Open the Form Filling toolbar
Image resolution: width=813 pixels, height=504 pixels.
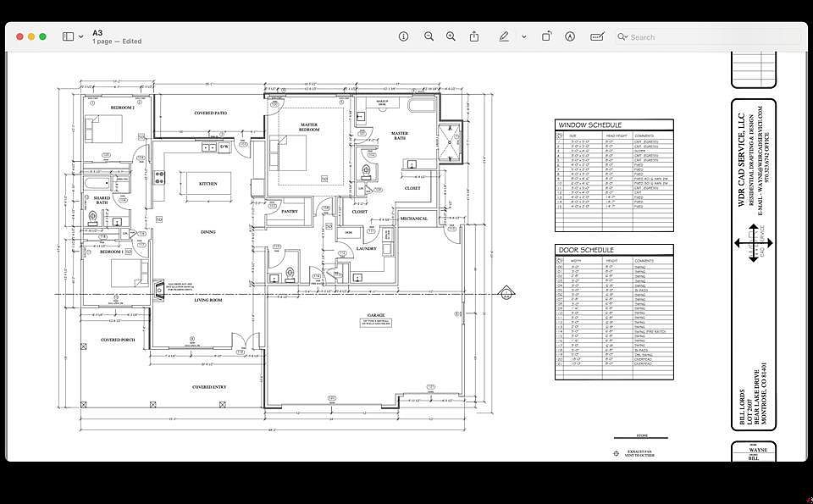[597, 36]
